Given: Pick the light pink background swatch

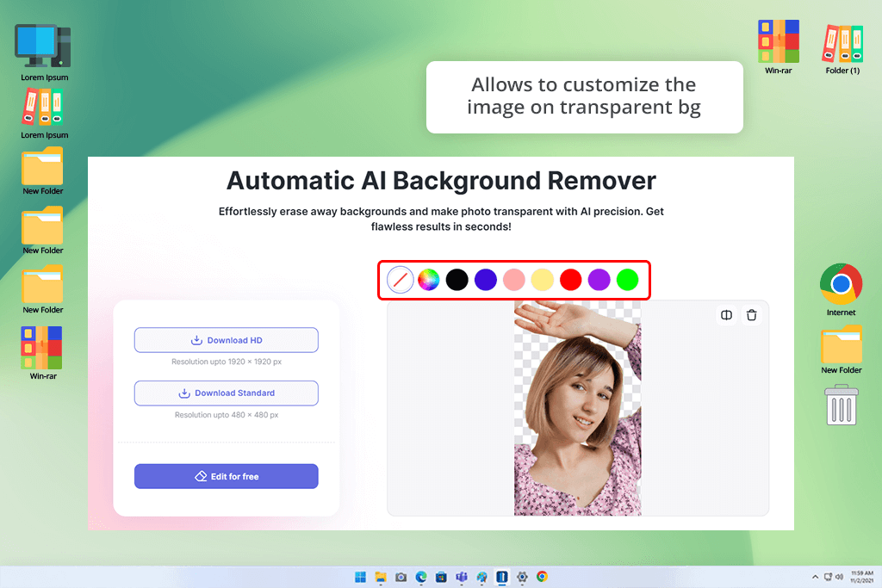Looking at the screenshot, I should tap(513, 280).
